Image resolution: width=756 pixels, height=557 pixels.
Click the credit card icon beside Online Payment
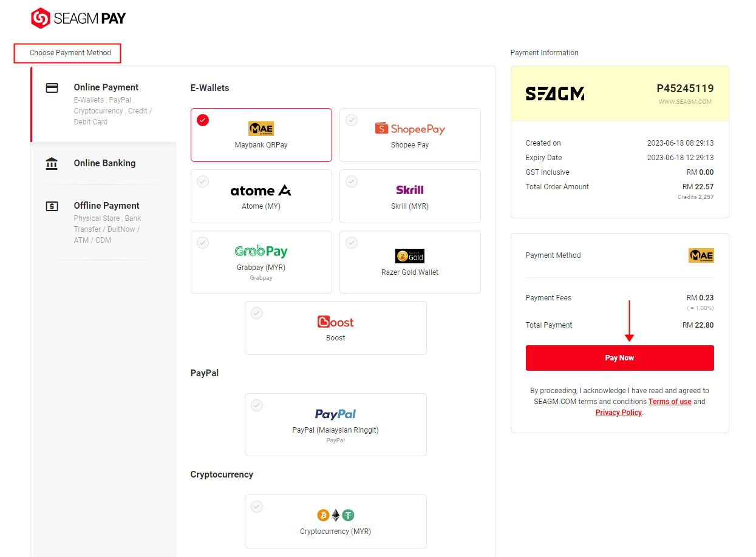coord(52,88)
